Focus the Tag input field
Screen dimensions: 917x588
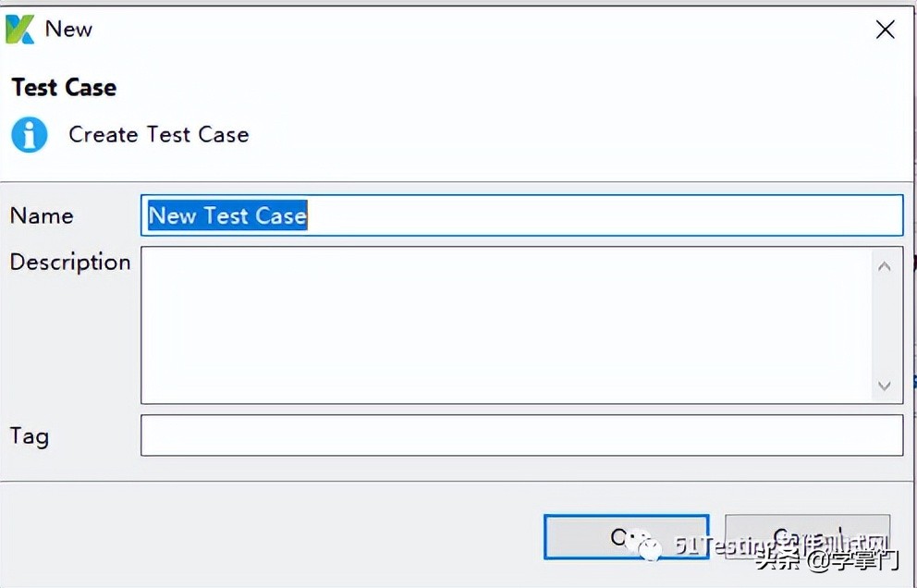point(521,435)
